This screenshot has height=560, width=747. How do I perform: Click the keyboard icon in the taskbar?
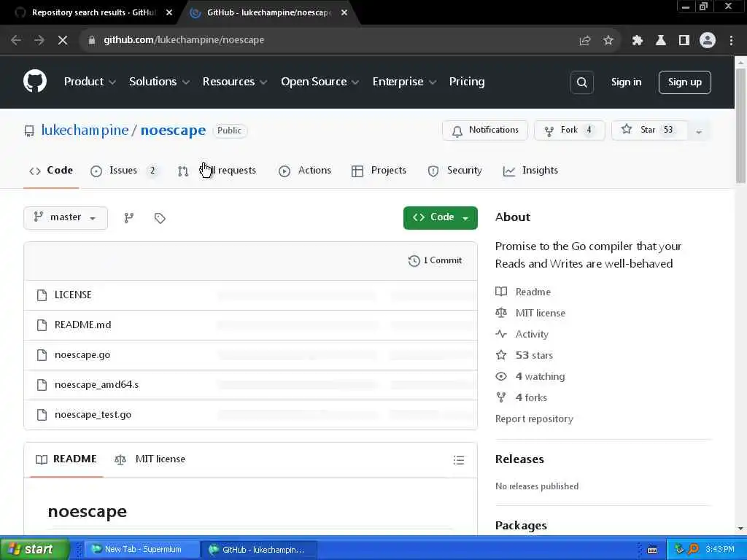[652, 550]
